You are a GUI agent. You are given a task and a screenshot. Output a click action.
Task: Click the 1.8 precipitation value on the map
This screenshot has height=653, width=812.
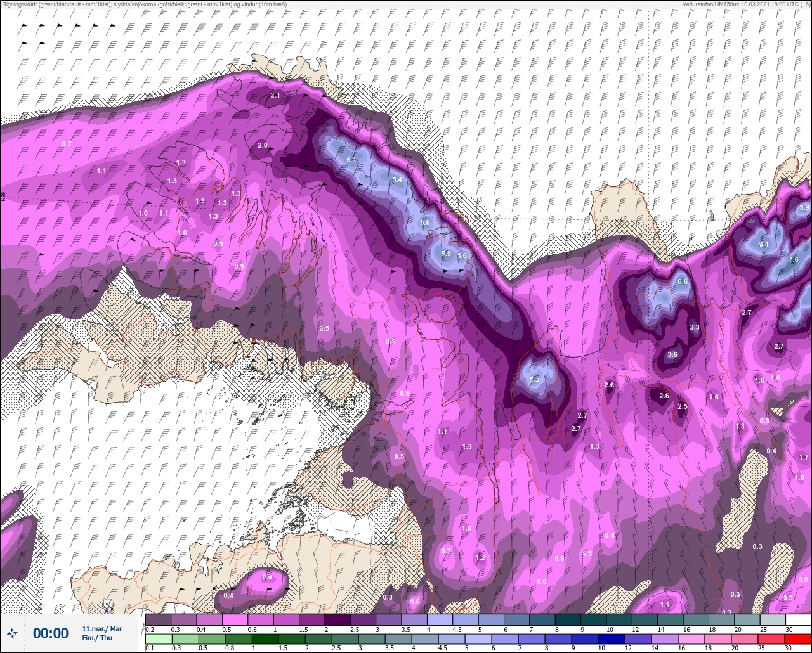[x=740, y=427]
